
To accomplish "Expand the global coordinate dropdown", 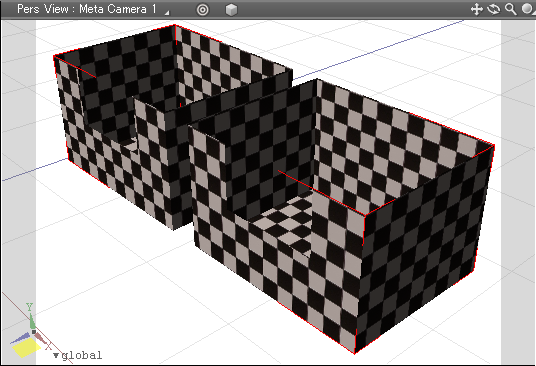I will (78, 355).
